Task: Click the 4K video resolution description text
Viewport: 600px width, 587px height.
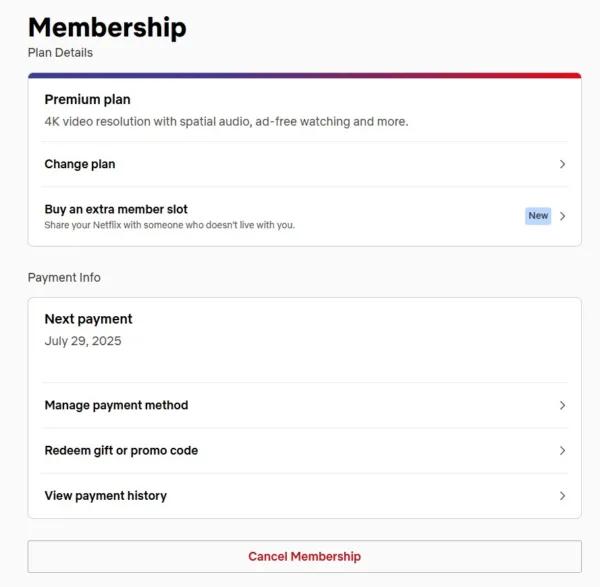Action: tap(226, 122)
